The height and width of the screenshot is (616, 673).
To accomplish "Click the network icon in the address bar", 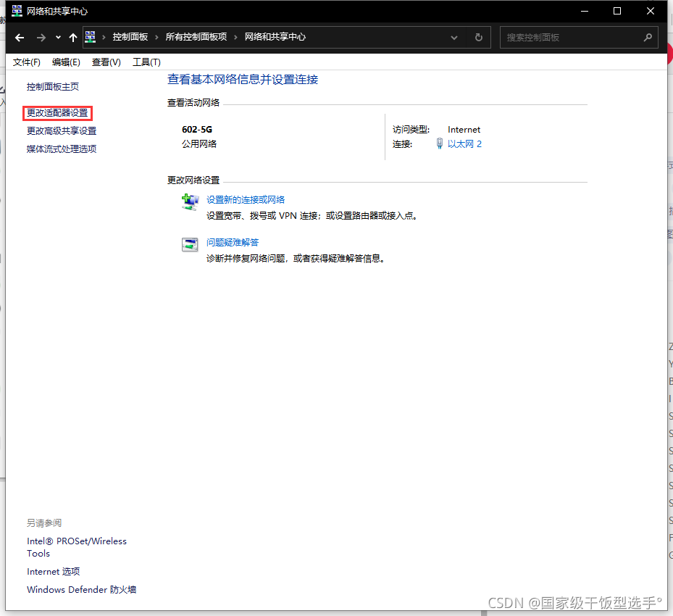I will 90,36.
